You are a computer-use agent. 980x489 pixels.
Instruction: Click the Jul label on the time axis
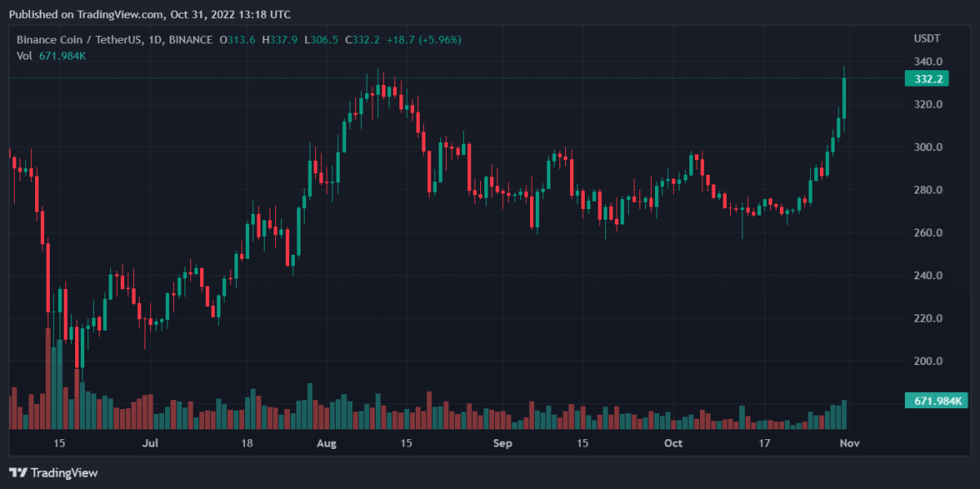point(149,443)
